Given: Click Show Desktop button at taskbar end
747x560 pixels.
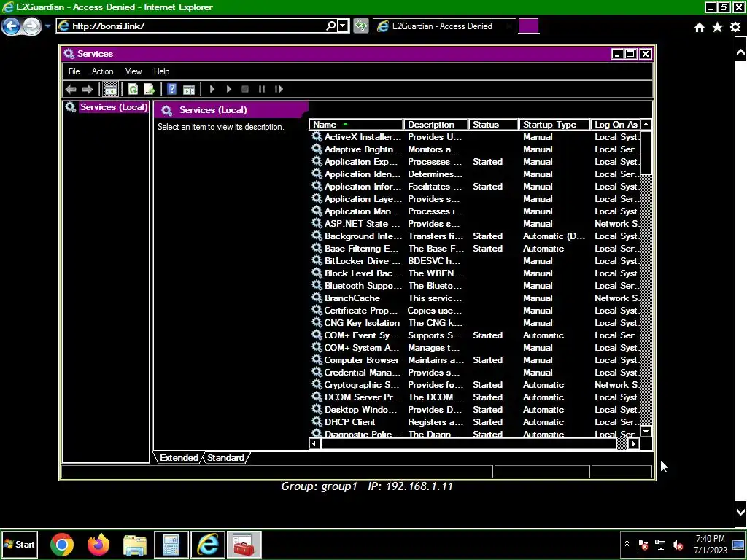Looking at the screenshot, I should 738,544.
